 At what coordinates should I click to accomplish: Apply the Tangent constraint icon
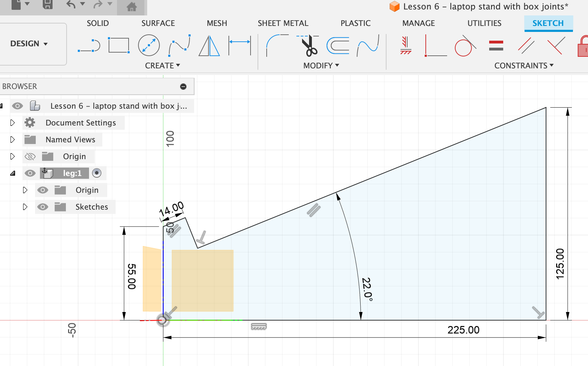tap(465, 46)
